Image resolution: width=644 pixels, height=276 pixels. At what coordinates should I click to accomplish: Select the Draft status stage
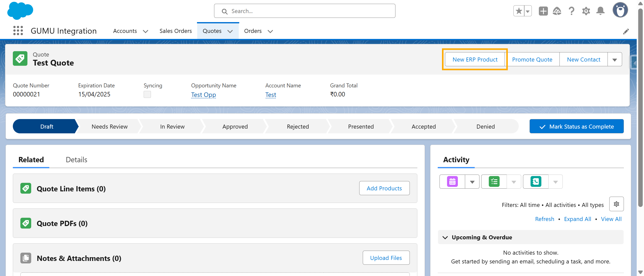(47, 126)
